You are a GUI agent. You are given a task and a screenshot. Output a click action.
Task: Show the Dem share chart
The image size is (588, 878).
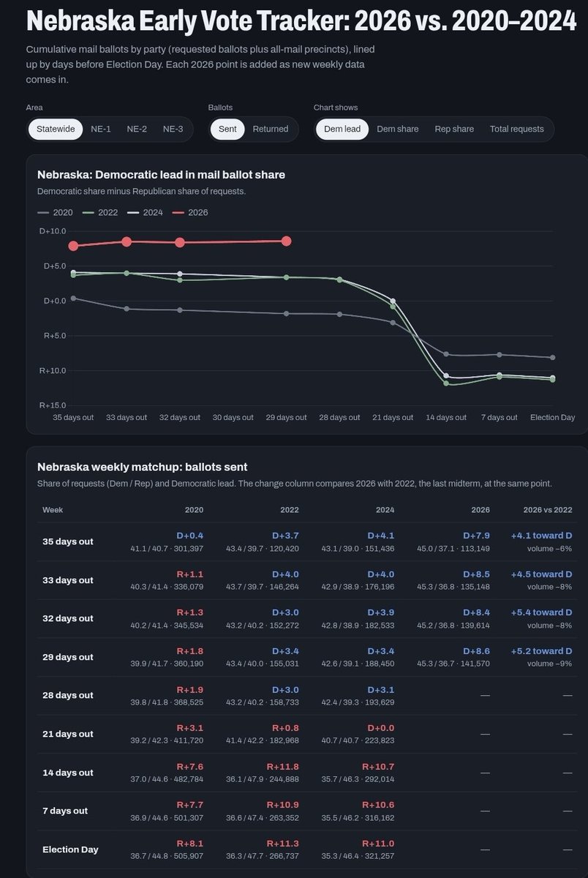click(398, 129)
